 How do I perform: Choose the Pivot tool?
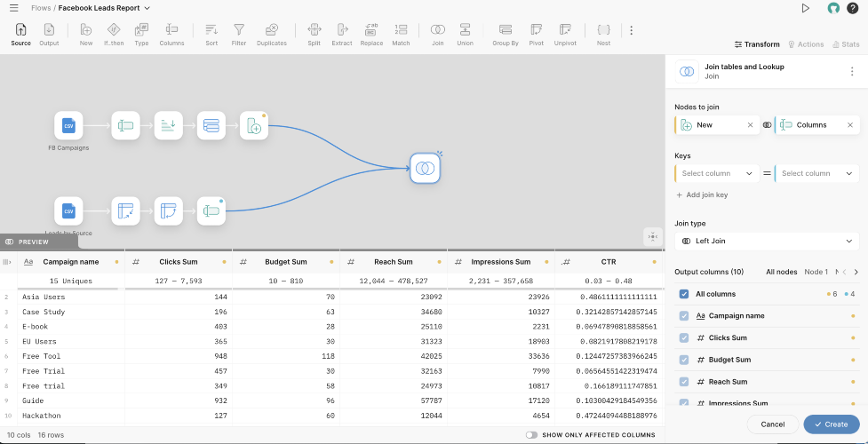tap(536, 35)
